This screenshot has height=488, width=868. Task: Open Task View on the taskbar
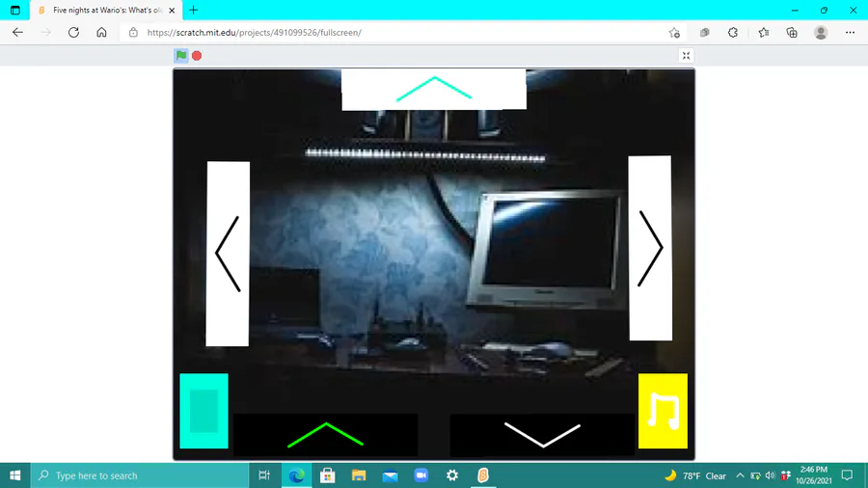tap(264, 475)
